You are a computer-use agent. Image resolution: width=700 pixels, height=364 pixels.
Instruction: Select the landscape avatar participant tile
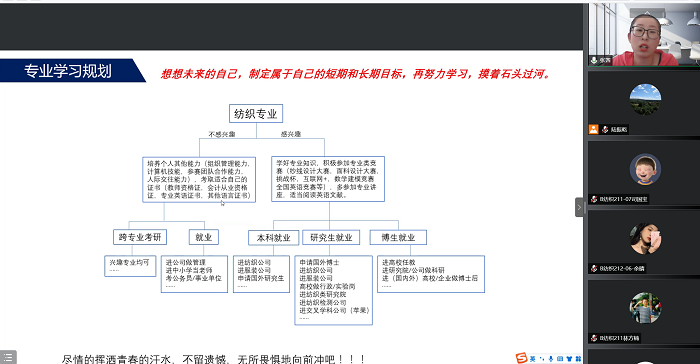pos(645,99)
